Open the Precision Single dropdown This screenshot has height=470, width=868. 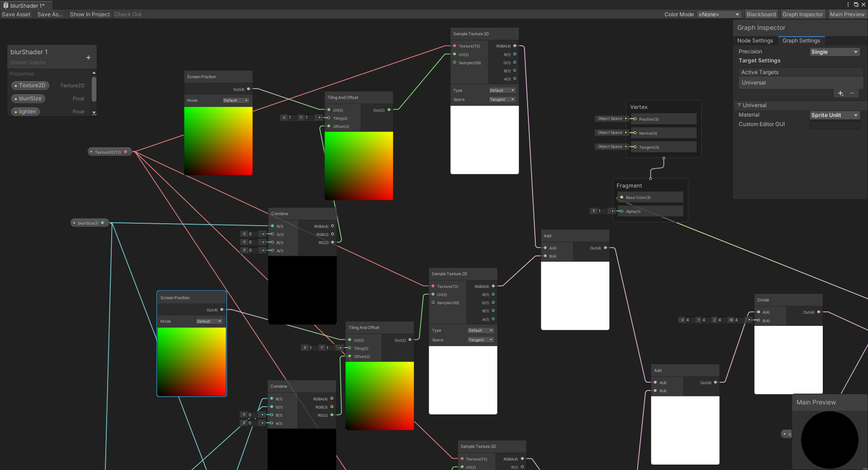pyautogui.click(x=835, y=52)
